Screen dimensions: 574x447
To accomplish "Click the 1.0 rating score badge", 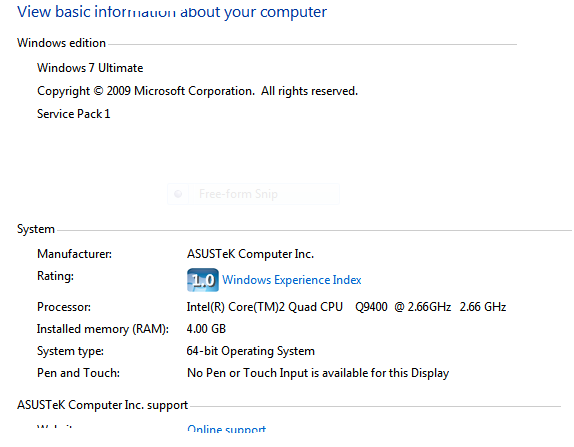I will [203, 280].
